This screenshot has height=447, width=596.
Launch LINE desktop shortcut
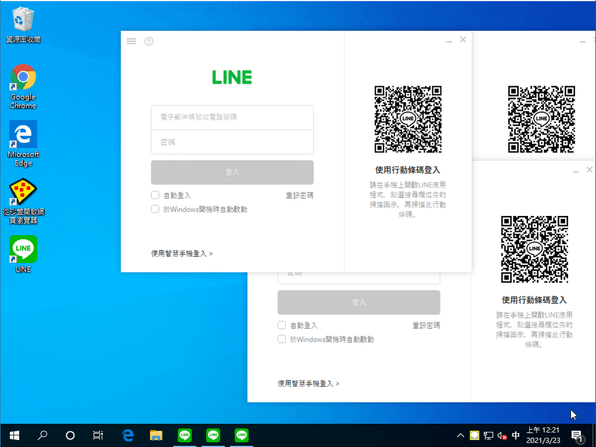point(23,254)
